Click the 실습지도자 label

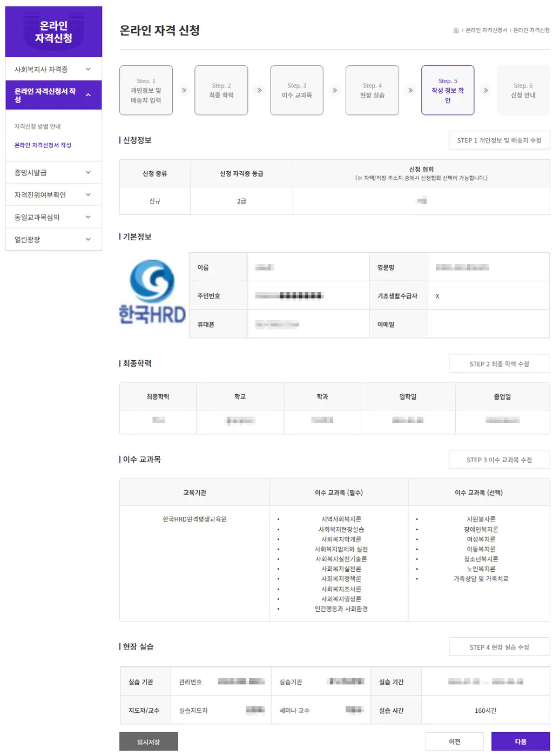(x=193, y=711)
